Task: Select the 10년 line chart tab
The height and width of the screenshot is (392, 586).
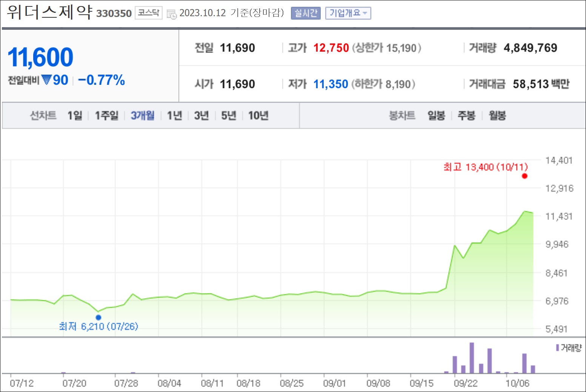Action: 258,115
